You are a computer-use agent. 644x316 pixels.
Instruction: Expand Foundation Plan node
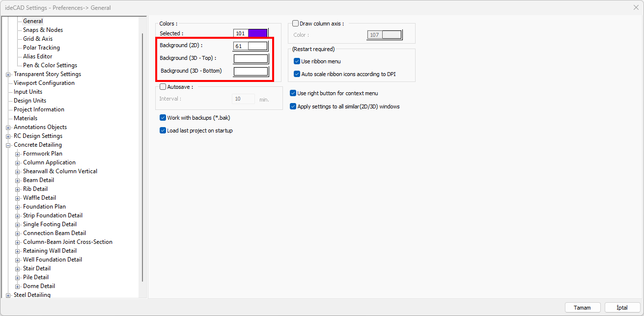pyautogui.click(x=17, y=207)
